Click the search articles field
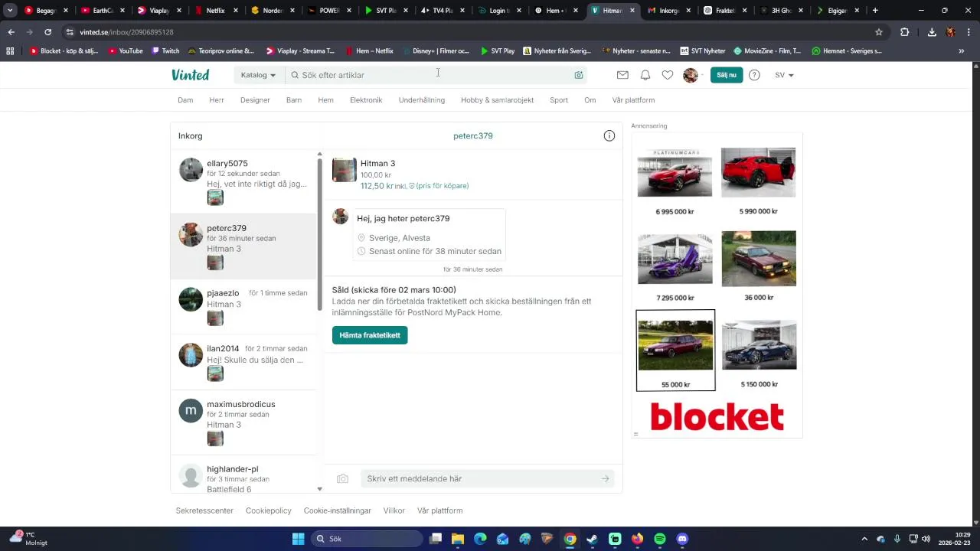Screen dimensions: 980x551 tap(435, 75)
